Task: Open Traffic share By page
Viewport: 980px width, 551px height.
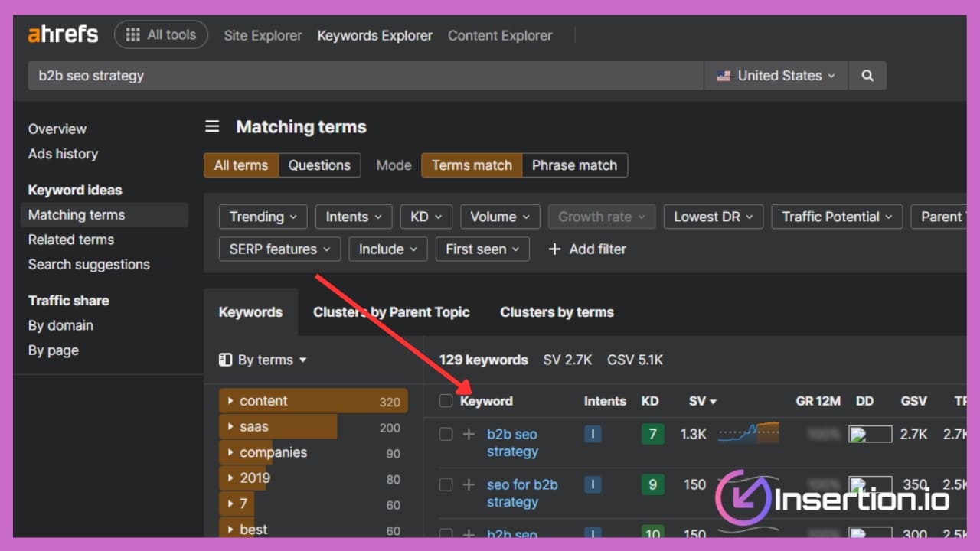Action: (x=54, y=350)
